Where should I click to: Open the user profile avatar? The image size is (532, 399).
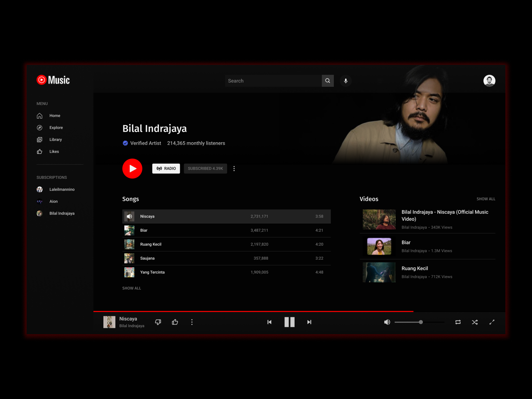489,81
